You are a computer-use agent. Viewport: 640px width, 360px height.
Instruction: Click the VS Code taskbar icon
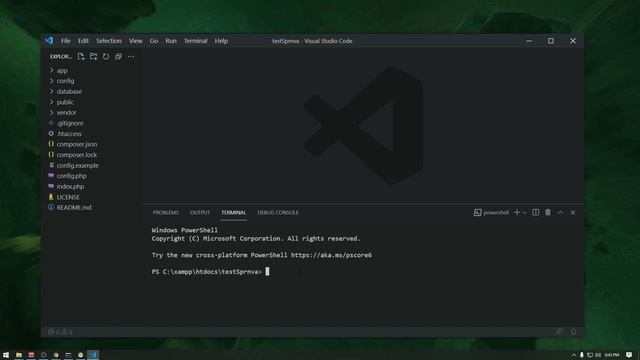93,355
